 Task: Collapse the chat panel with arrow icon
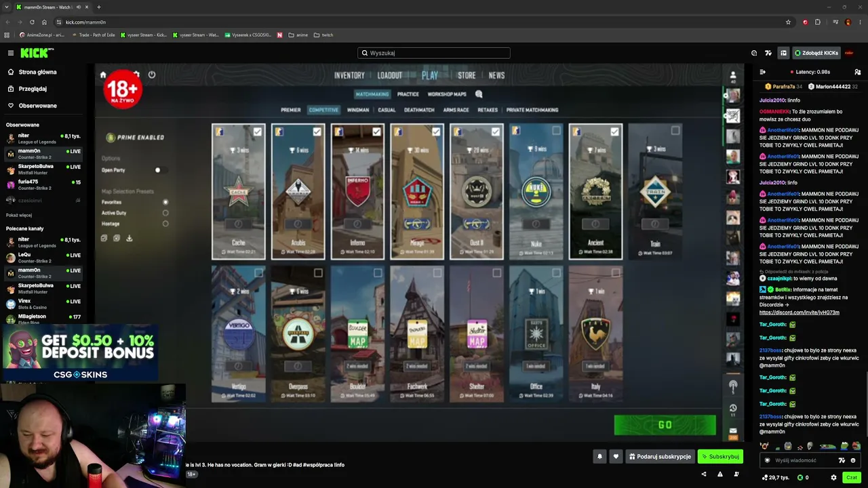point(763,72)
